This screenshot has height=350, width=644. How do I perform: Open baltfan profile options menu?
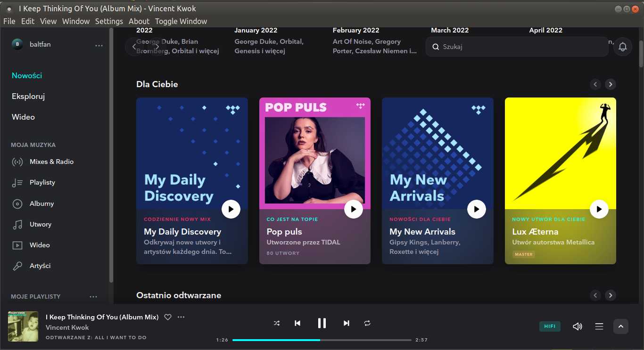pyautogui.click(x=99, y=46)
